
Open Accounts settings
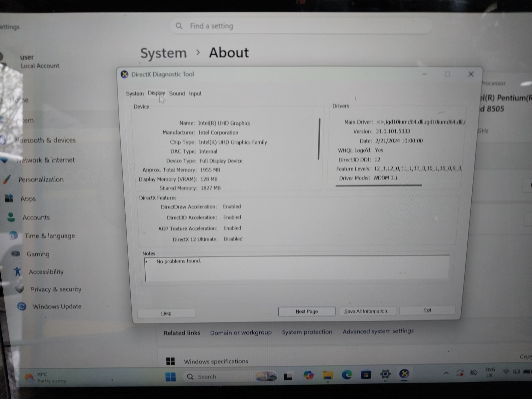36,217
